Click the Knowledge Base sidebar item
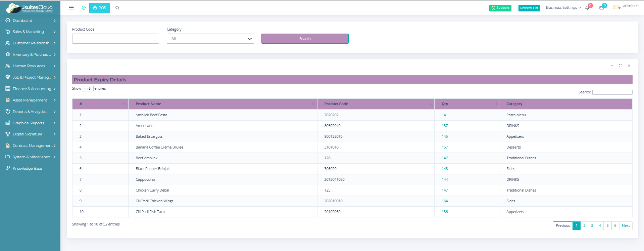Viewport: 644px width, 251px height. pyautogui.click(x=27, y=168)
